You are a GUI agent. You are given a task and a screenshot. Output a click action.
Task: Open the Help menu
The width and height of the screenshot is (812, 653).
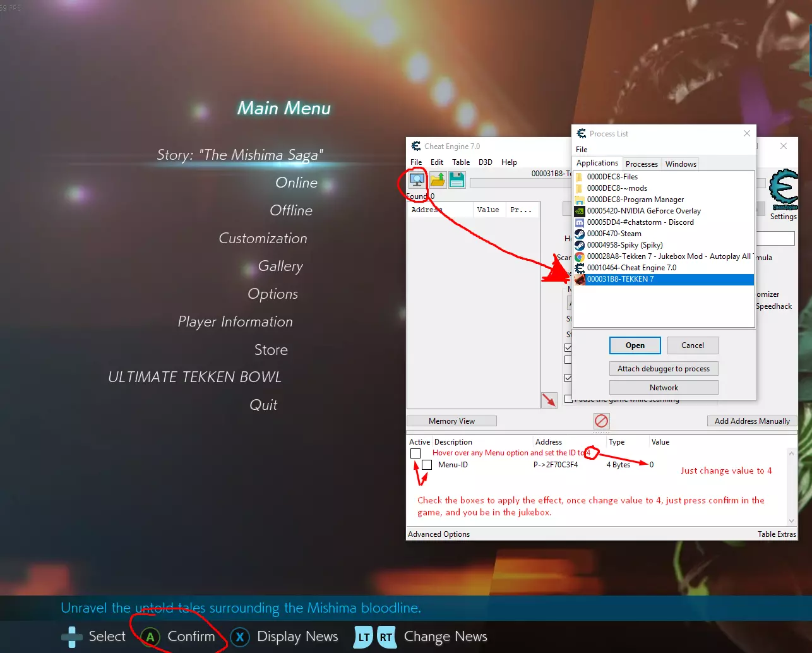[x=509, y=162]
